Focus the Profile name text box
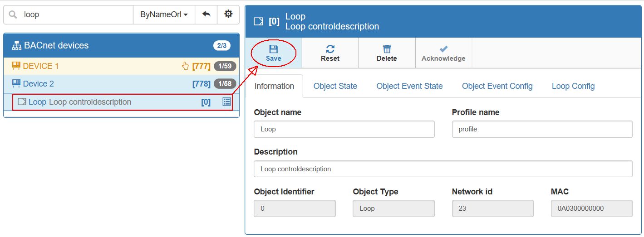 pos(542,129)
